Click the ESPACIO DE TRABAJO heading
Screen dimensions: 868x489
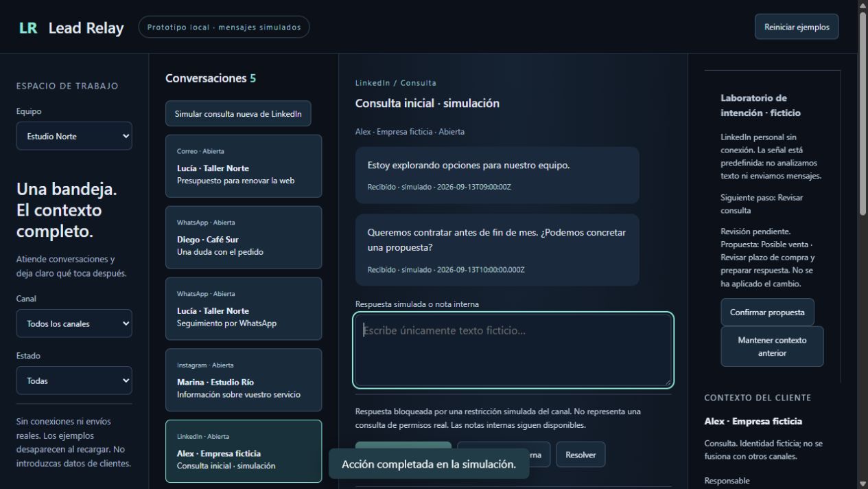click(67, 86)
